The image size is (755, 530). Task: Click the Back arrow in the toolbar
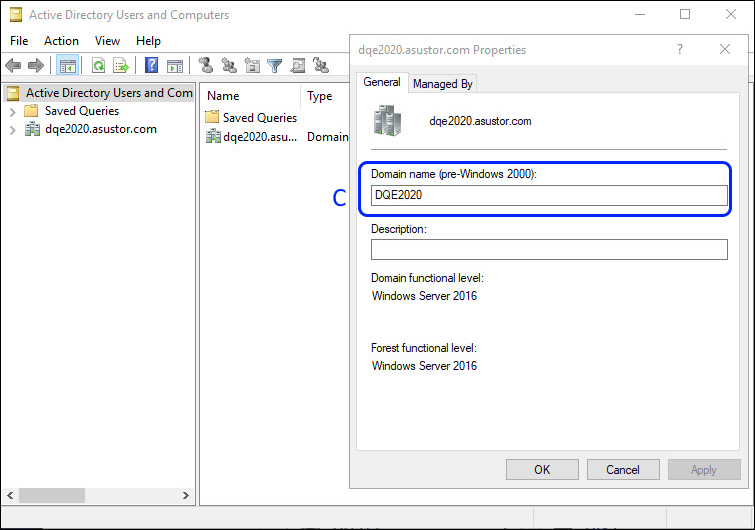(x=13, y=66)
